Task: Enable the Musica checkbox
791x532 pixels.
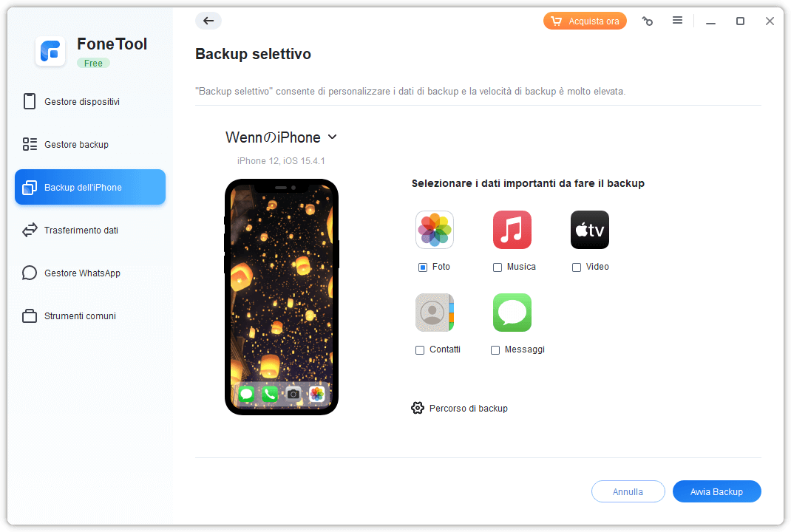Action: (x=498, y=267)
